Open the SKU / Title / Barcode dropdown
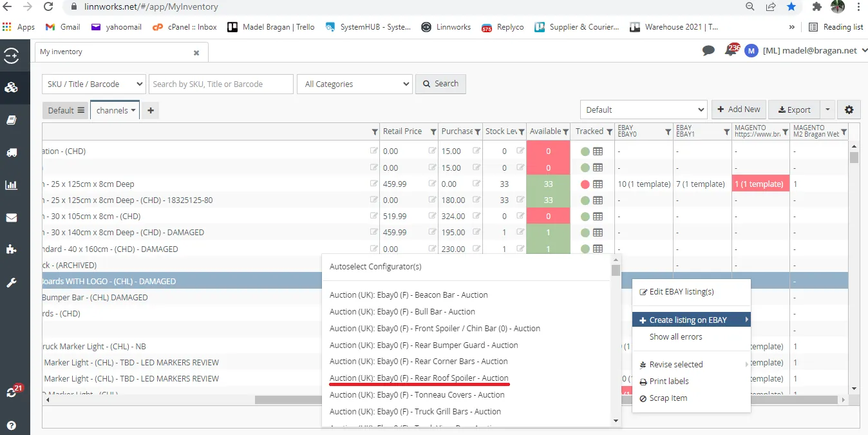The image size is (868, 435). point(94,84)
